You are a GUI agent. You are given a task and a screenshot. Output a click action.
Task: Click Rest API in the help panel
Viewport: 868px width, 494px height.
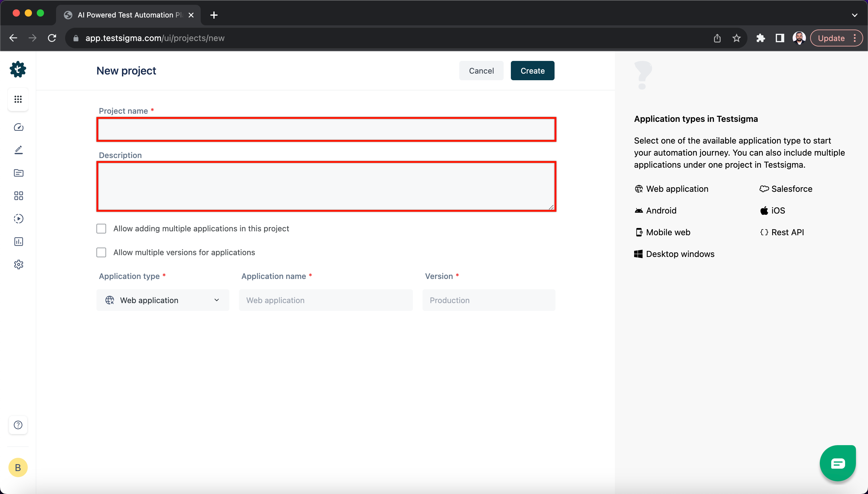[x=782, y=232]
